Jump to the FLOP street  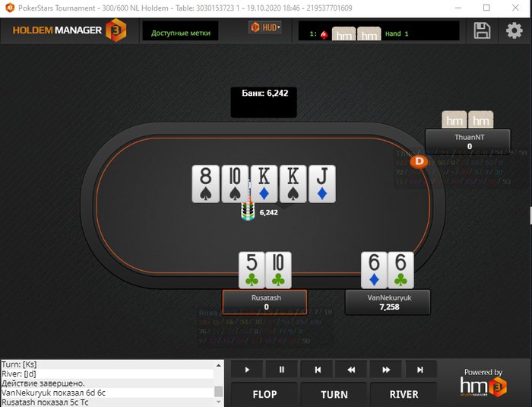click(x=264, y=394)
